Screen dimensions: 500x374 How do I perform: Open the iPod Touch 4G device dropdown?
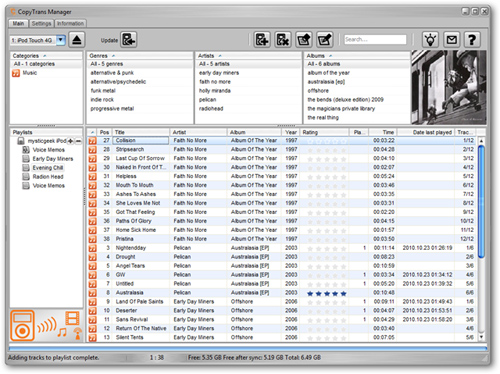pyautogui.click(x=60, y=40)
